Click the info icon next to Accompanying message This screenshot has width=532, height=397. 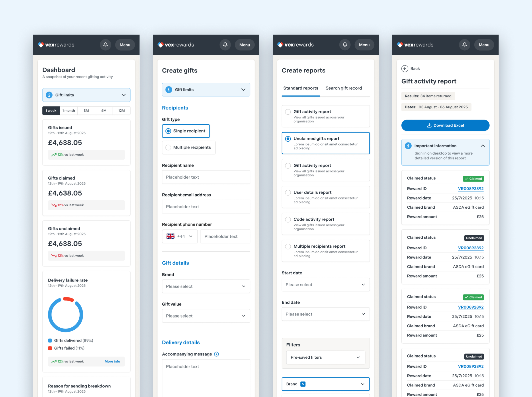click(217, 354)
